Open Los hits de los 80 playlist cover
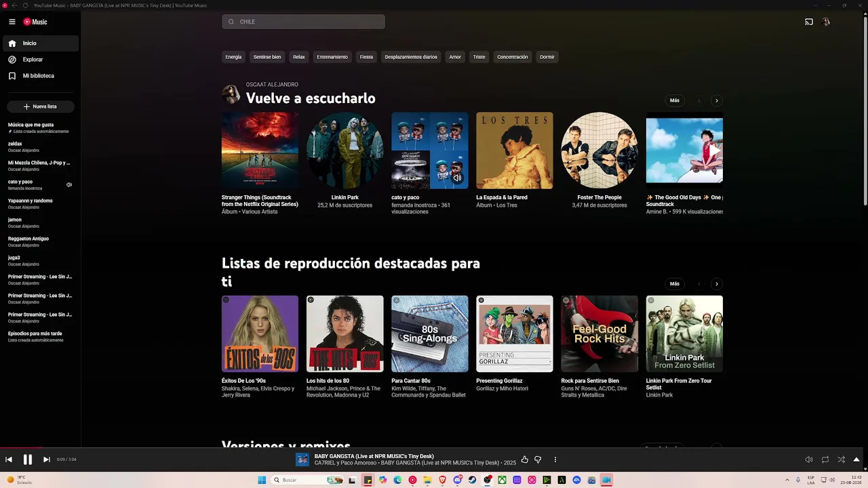Screen dimensions: 868x488 [x=344, y=333]
